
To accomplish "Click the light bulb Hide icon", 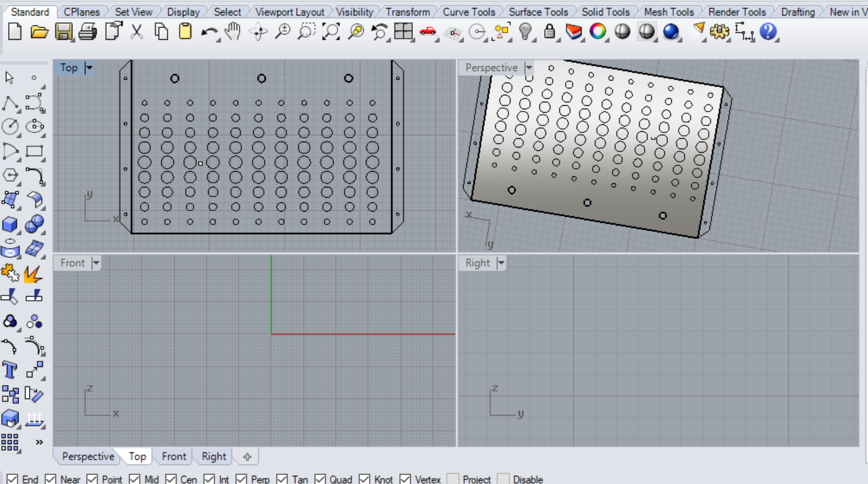I will coord(525,32).
